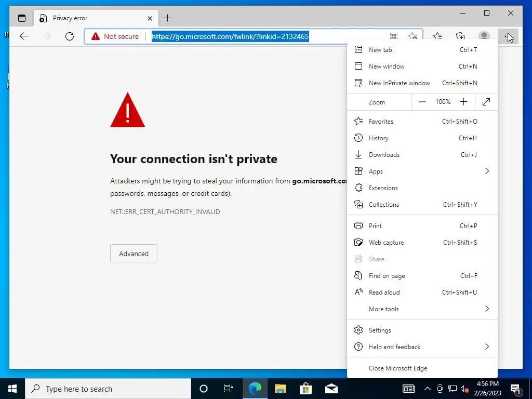
Task: Open Settings from menu
Action: click(422, 330)
